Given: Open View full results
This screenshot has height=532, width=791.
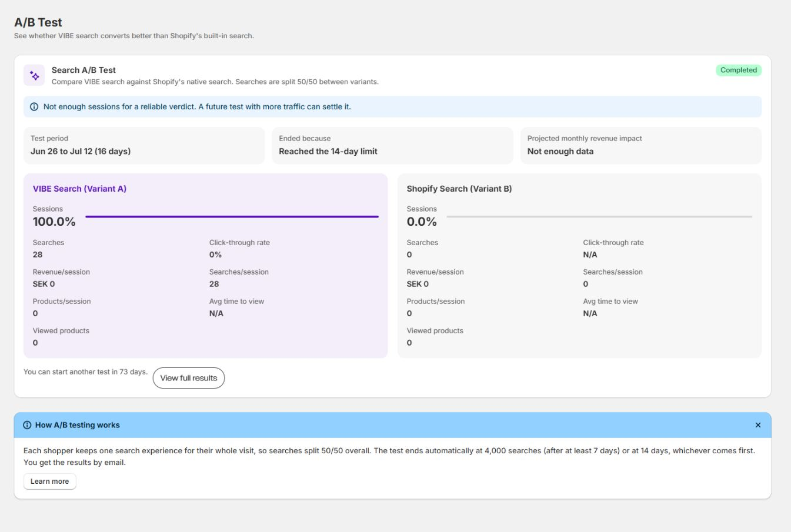Looking at the screenshot, I should pos(189,378).
